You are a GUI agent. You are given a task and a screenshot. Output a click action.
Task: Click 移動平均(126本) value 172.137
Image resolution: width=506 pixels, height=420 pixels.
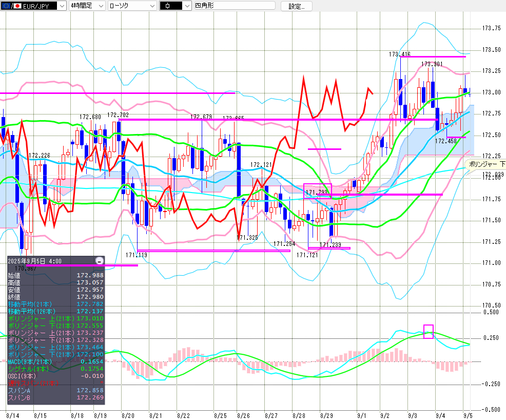[90, 311]
